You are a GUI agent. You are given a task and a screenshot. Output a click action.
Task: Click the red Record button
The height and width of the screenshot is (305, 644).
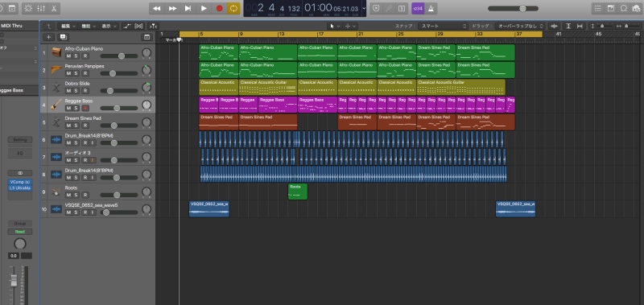click(219, 8)
